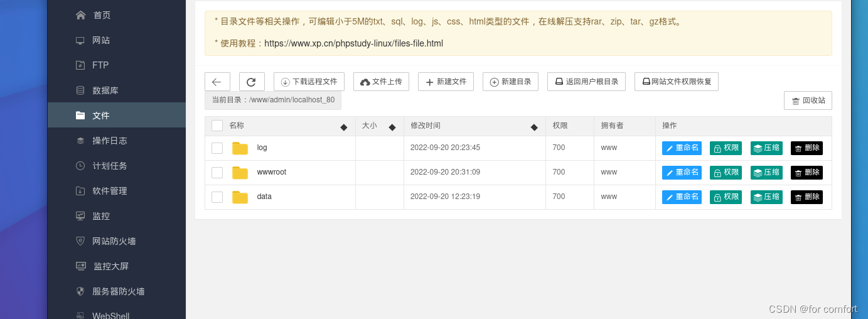The height and width of the screenshot is (319, 868).
Task: Click the monitor icon beside 网站
Action: (80, 40)
